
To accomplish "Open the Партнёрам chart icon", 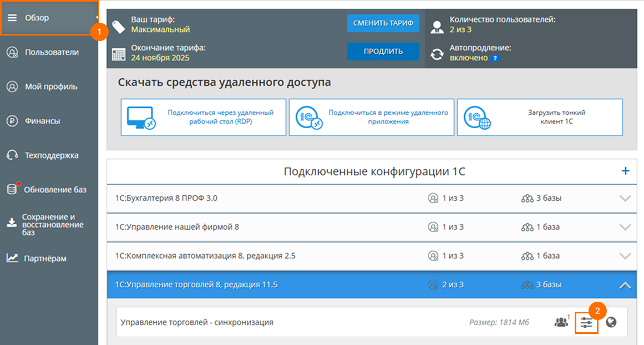I will pyautogui.click(x=11, y=258).
